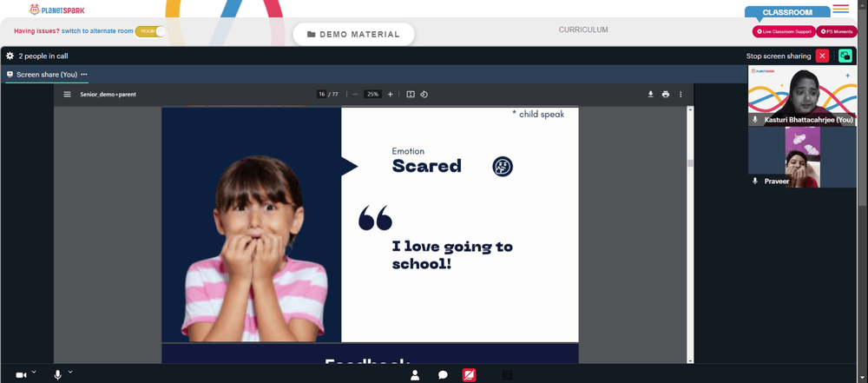Click the green screen layout icon
This screenshot has height=383, width=868.
(x=845, y=56)
